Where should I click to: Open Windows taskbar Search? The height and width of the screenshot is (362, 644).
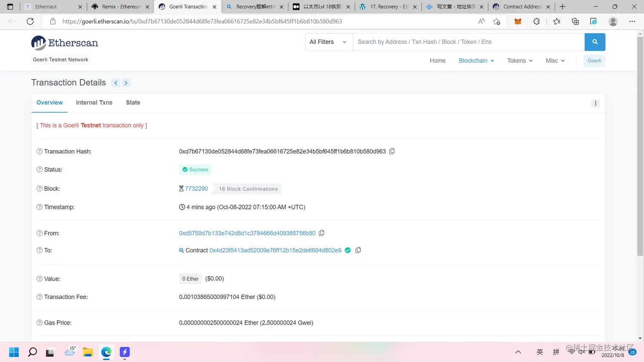[32, 352]
